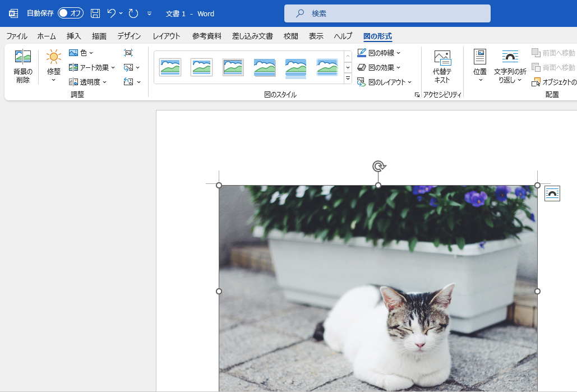Open the undo history dropdown arrow

point(121,13)
